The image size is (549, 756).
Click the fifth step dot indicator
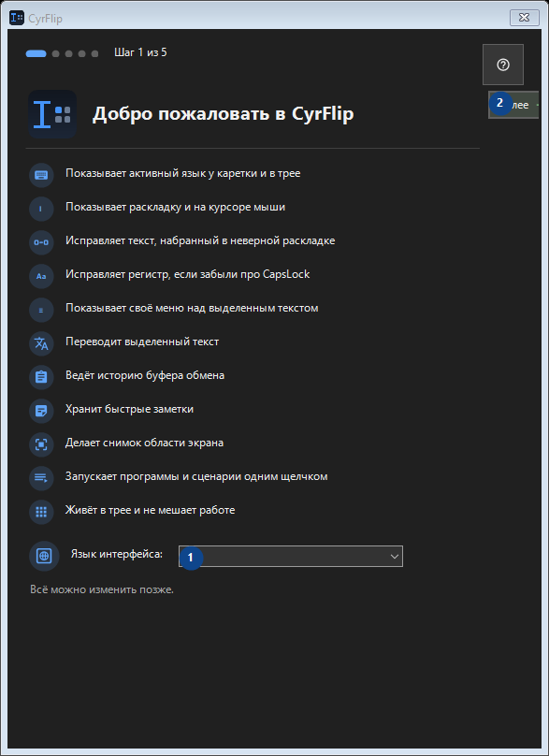pos(94,53)
